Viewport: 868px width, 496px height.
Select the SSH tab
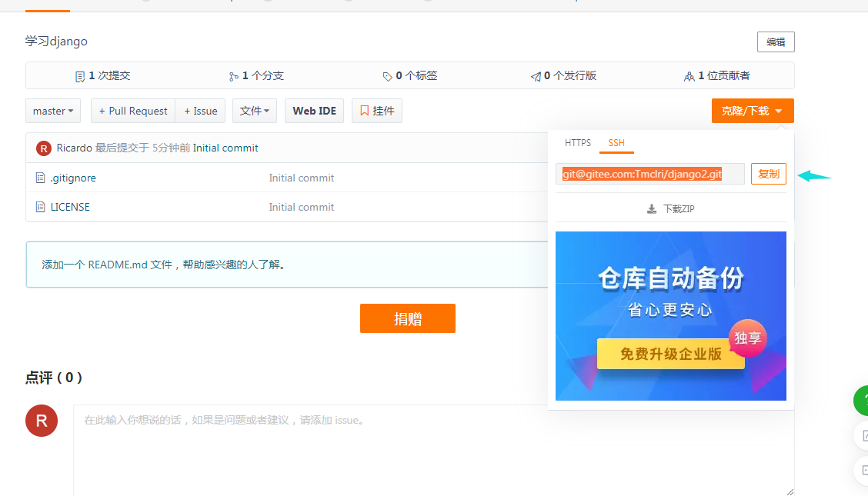coord(616,143)
